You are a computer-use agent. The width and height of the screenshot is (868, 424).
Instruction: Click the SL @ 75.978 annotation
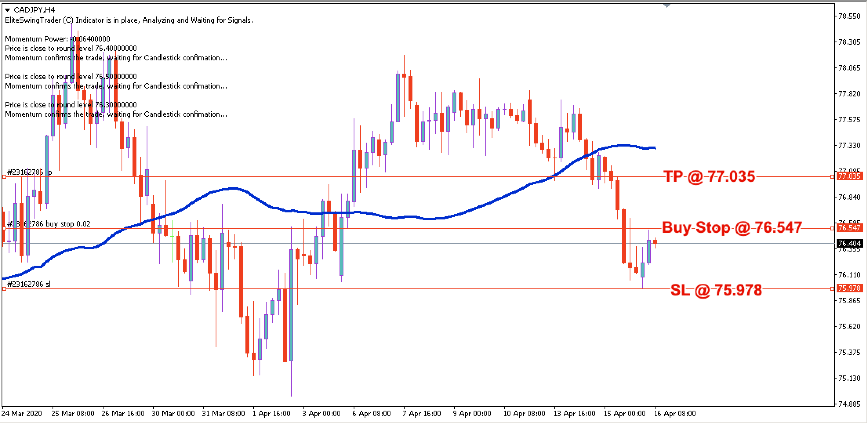coord(716,290)
